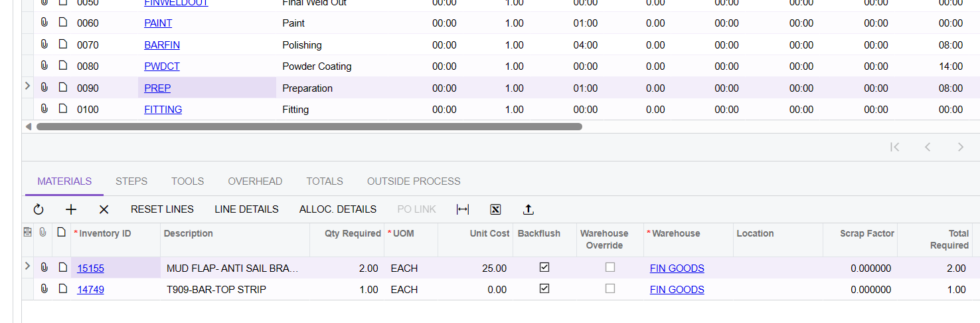980x323 pixels.
Task: Switch to the STEPS tab
Action: pyautogui.click(x=131, y=181)
